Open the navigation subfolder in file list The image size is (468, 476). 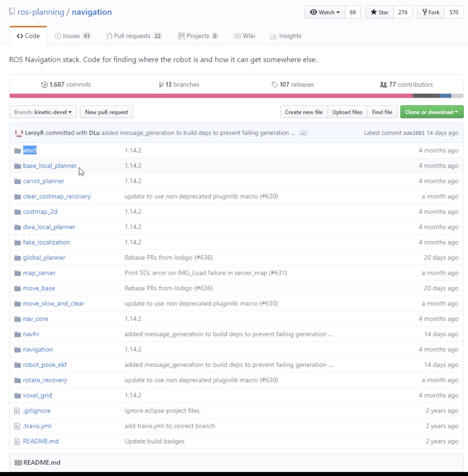(x=38, y=349)
